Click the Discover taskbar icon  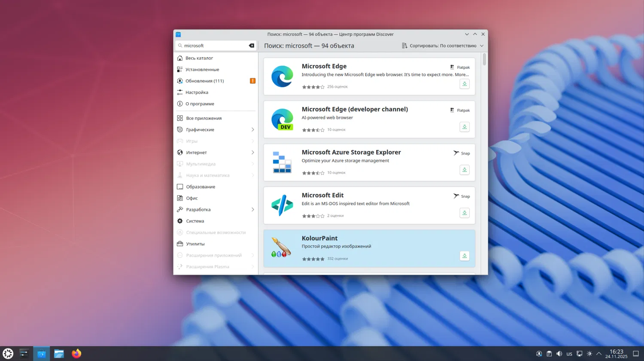(42, 354)
